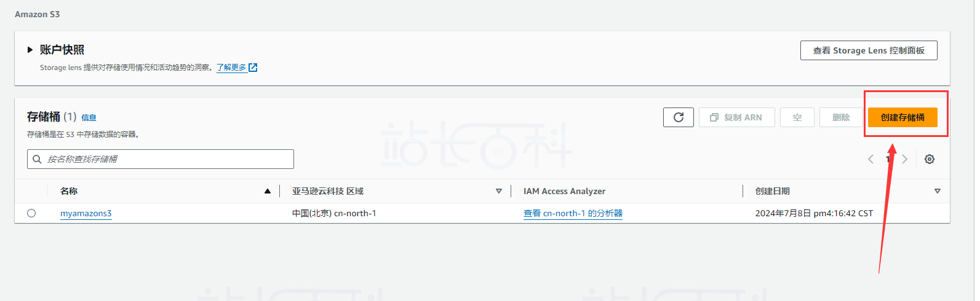Expand the 账户快照 disclosure triangle

[x=30, y=50]
